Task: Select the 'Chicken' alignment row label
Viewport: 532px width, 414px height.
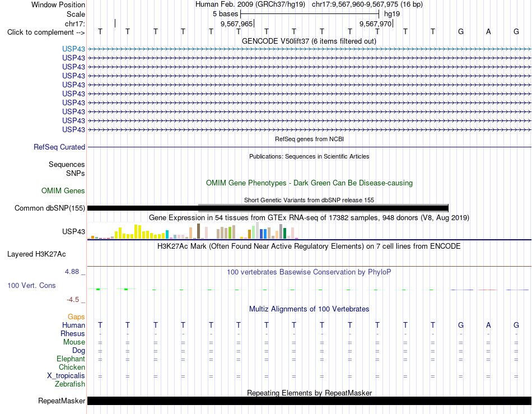Action: [x=72, y=367]
